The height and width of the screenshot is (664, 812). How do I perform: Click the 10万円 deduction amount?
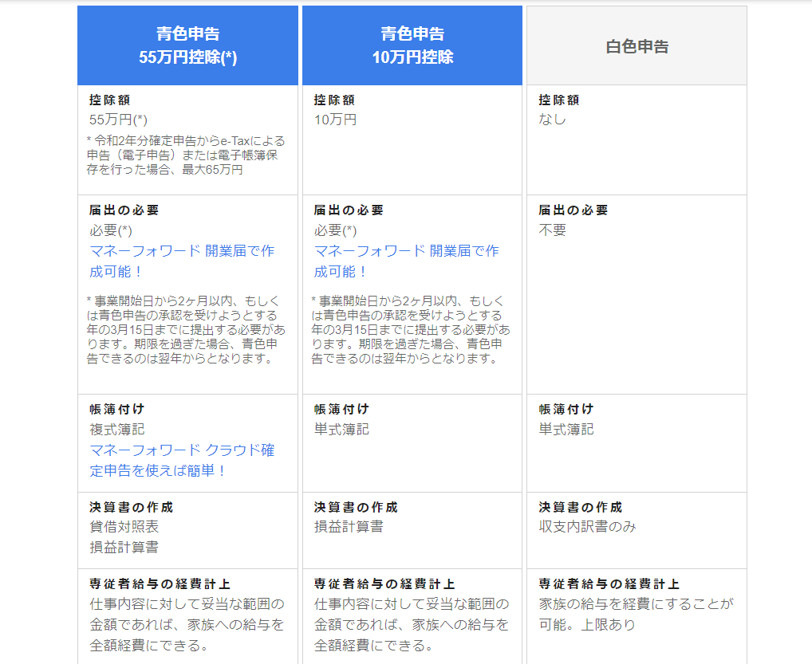pyautogui.click(x=335, y=120)
